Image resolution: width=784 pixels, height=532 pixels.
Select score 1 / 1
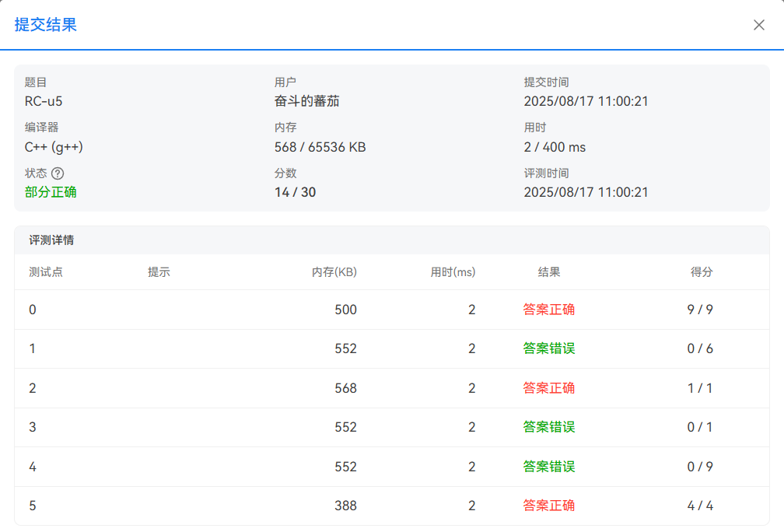[x=700, y=388]
